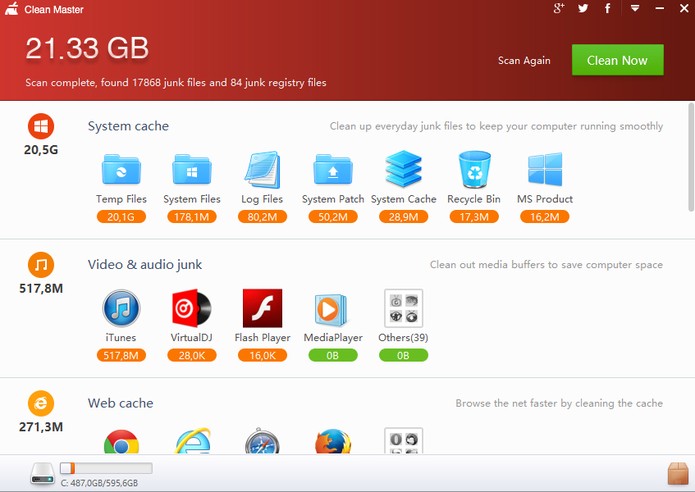Open the other browsers group icon
Viewport: 695px width, 492px height.
click(x=403, y=441)
